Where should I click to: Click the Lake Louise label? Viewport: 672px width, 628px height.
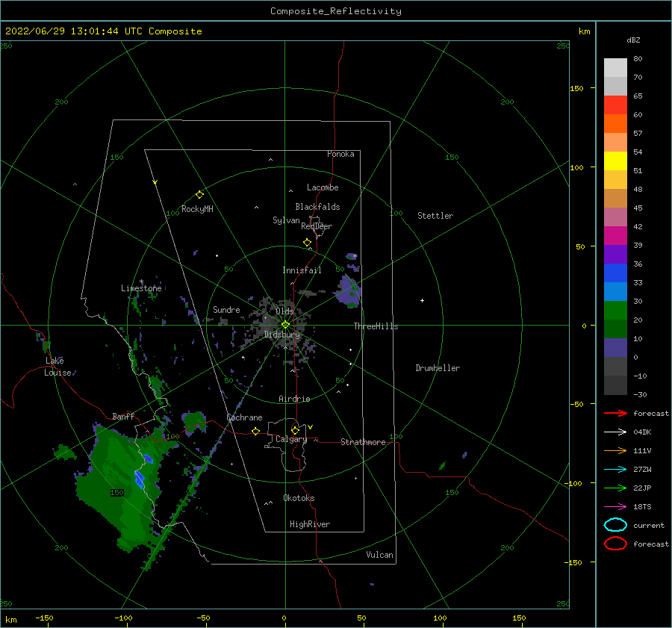pos(57,367)
